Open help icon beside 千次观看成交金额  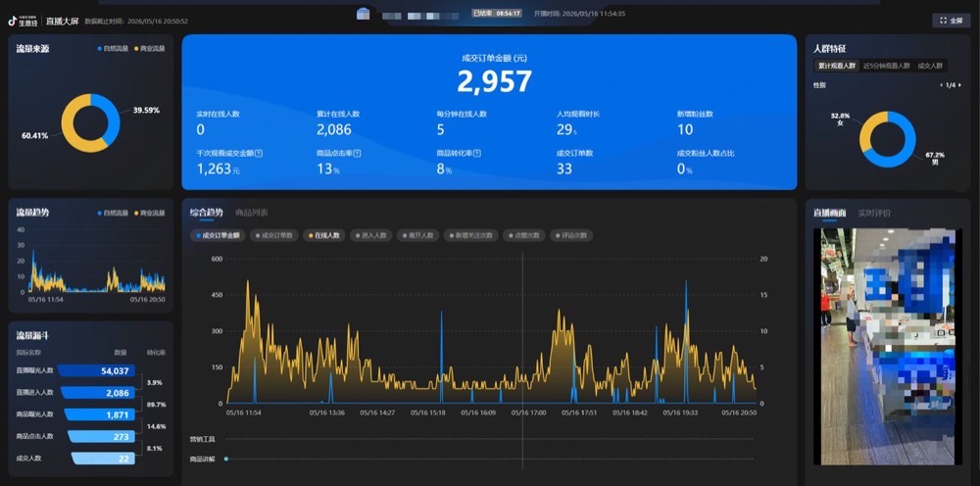coord(259,153)
